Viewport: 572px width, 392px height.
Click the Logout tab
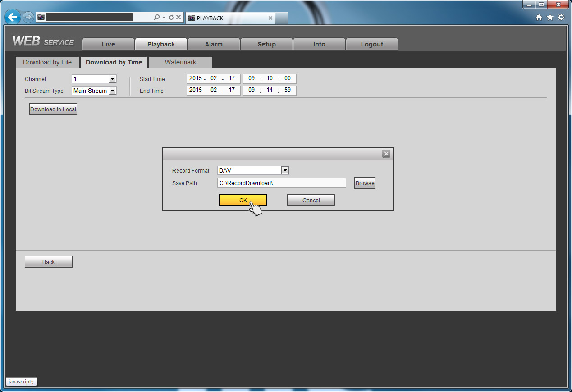(x=372, y=44)
